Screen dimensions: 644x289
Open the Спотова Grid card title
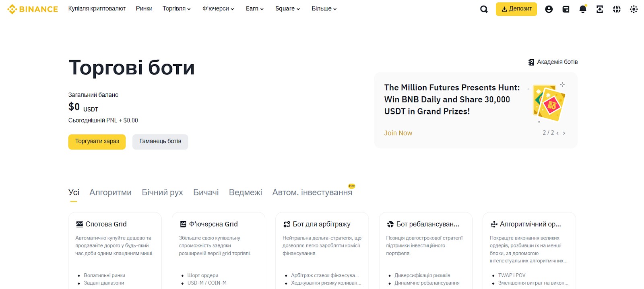pyautogui.click(x=106, y=224)
